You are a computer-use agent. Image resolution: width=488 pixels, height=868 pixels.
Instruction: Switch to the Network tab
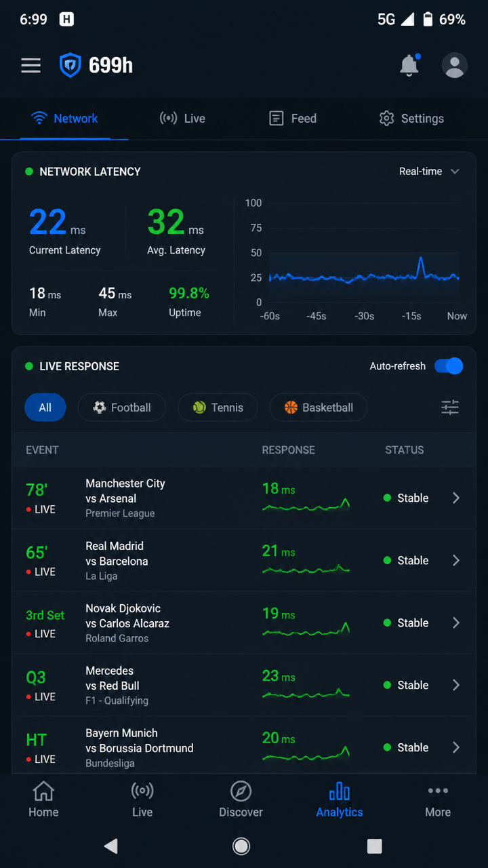65,118
